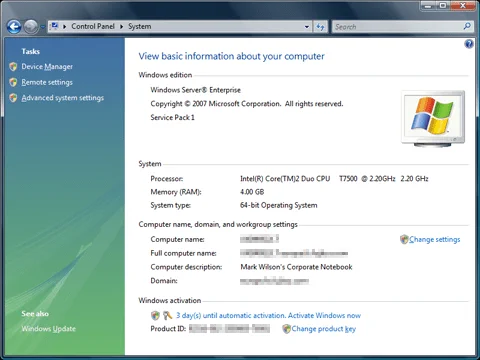The image size is (480, 360).
Task: Click shield icon beside Remote settings
Action: click(13, 82)
